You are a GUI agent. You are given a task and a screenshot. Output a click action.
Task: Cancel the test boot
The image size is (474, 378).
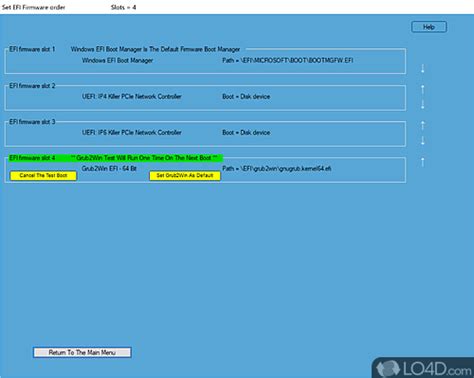click(43, 176)
